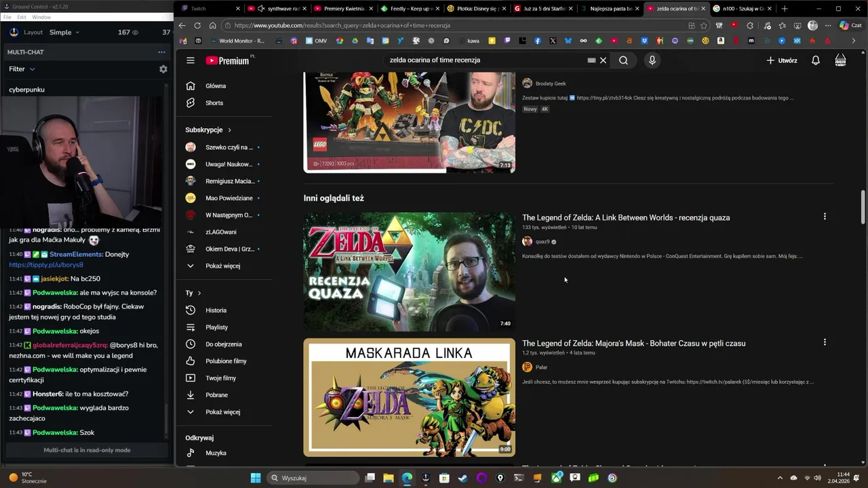Open the File menu in Ground Control
This screenshot has width=868, height=488.
pyautogui.click(x=7, y=17)
